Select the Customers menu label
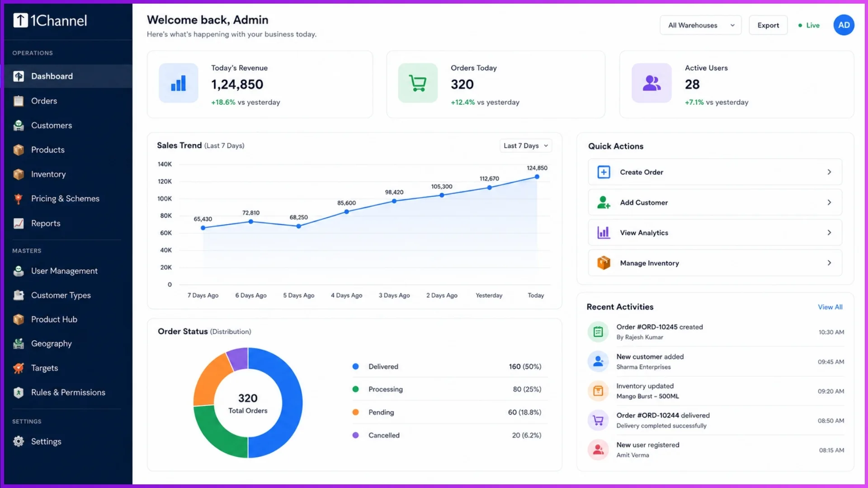The height and width of the screenshot is (488, 868). [52, 125]
